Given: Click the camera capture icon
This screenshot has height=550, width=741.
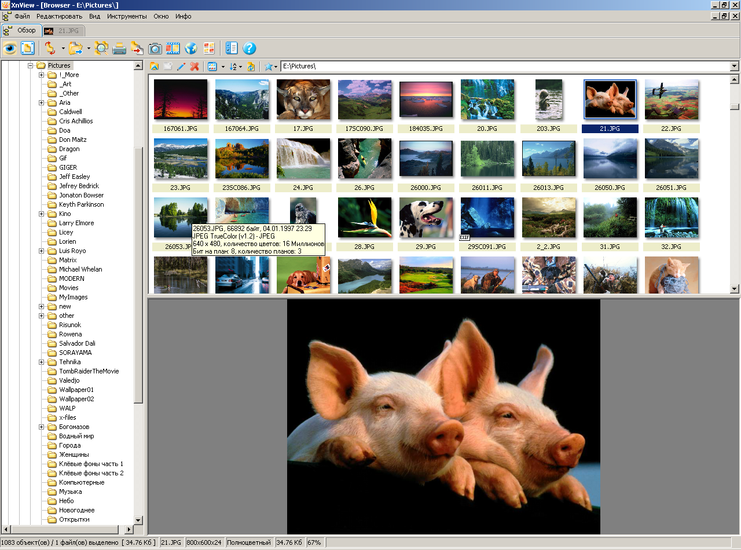Looking at the screenshot, I should 155,48.
